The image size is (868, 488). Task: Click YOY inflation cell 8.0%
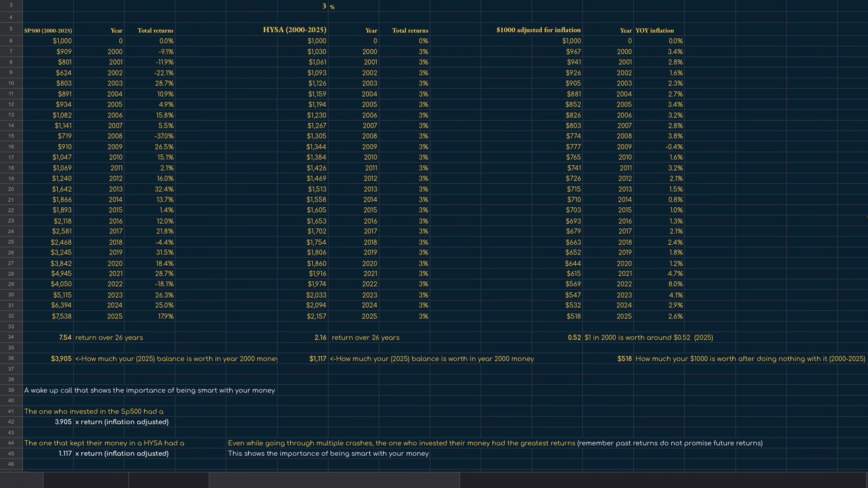click(x=659, y=284)
